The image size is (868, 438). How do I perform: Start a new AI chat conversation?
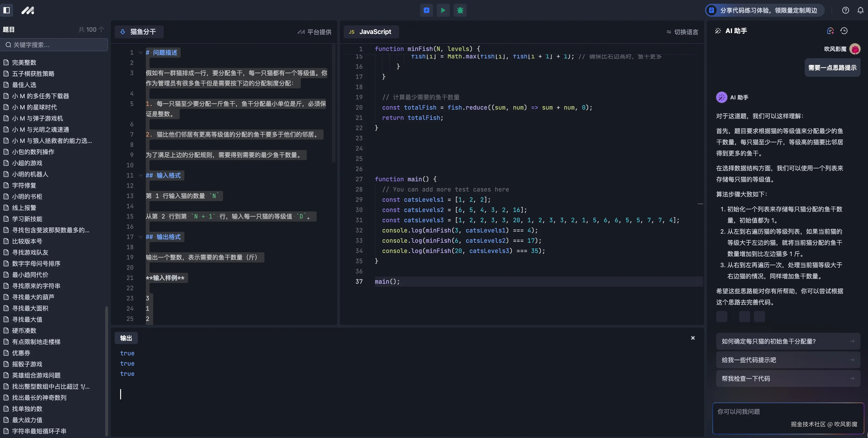pos(830,31)
